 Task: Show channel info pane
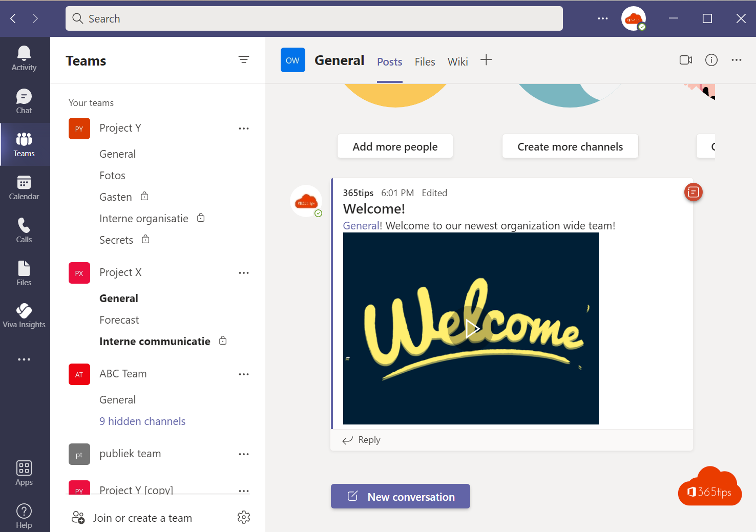(711, 60)
